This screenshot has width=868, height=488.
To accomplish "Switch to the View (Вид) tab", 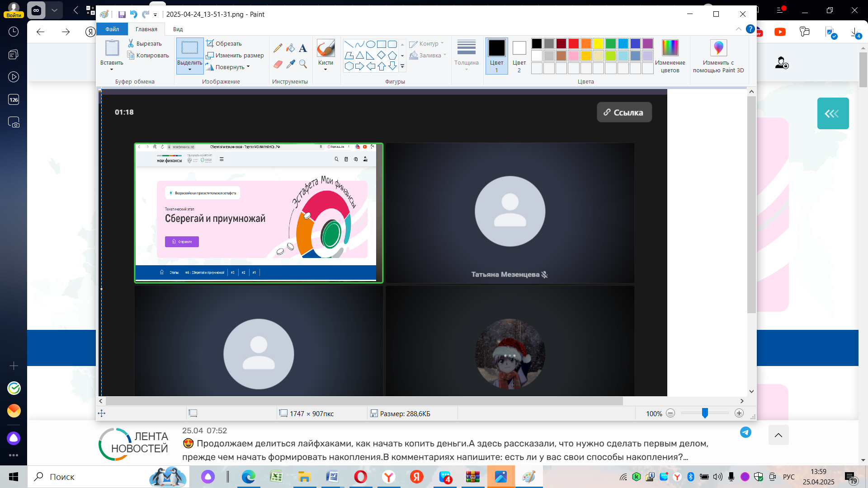I will 178,29.
